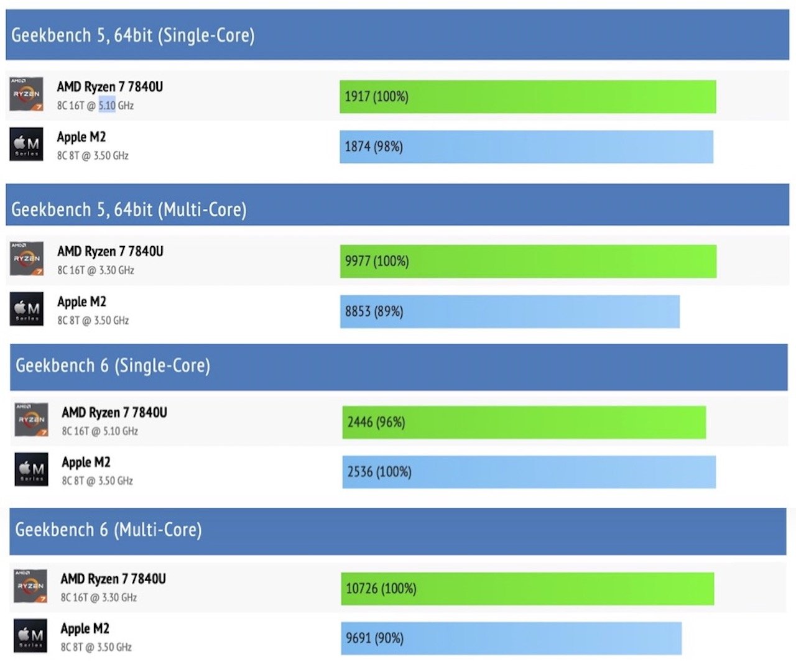The height and width of the screenshot is (672, 796).
Task: Open the Geekbench 6 (Single-Core) header
Action: point(113,366)
